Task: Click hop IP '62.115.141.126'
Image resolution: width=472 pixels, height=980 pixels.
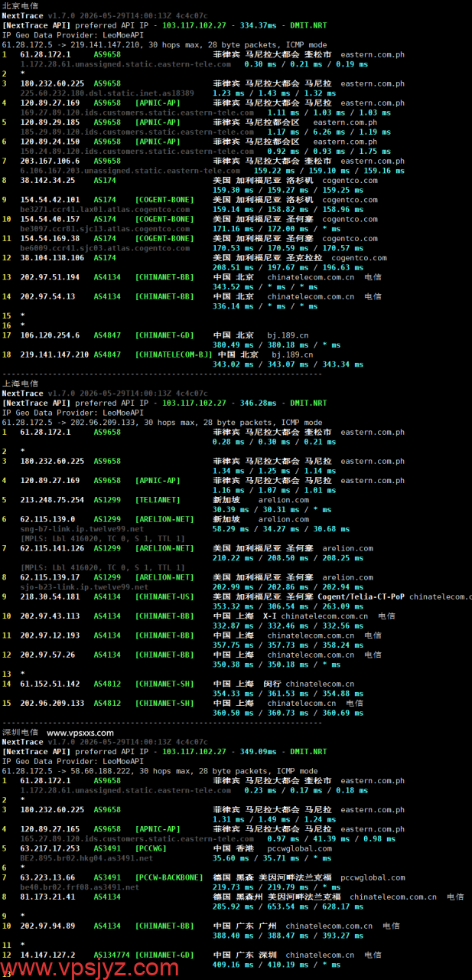Action: click(x=52, y=548)
